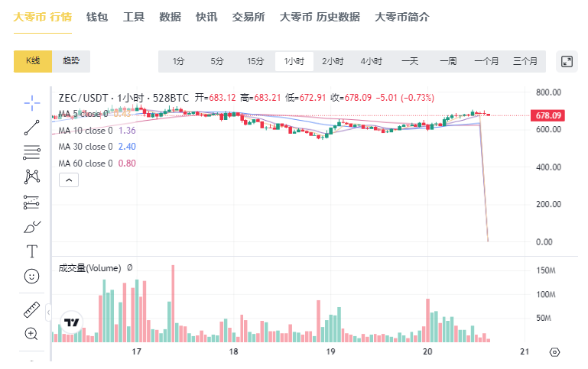Open the Fibonacci retracement tool
Viewport: 588px width, 369px height.
pos(31,151)
